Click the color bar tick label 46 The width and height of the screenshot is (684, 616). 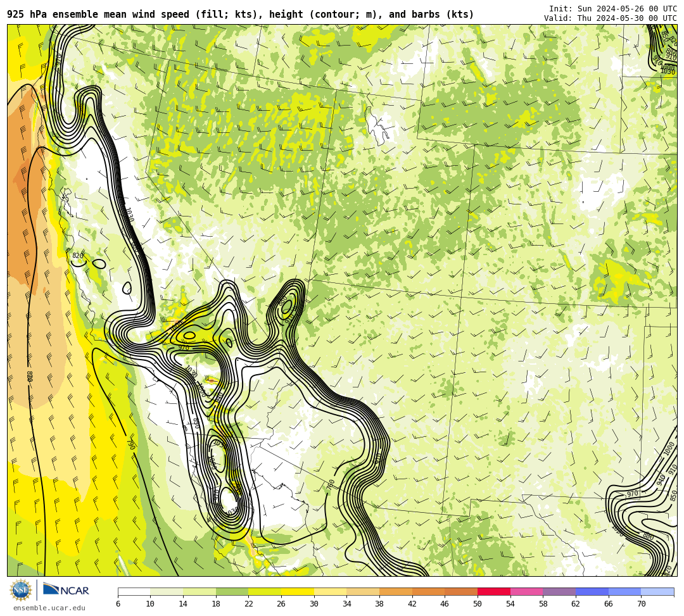click(445, 604)
